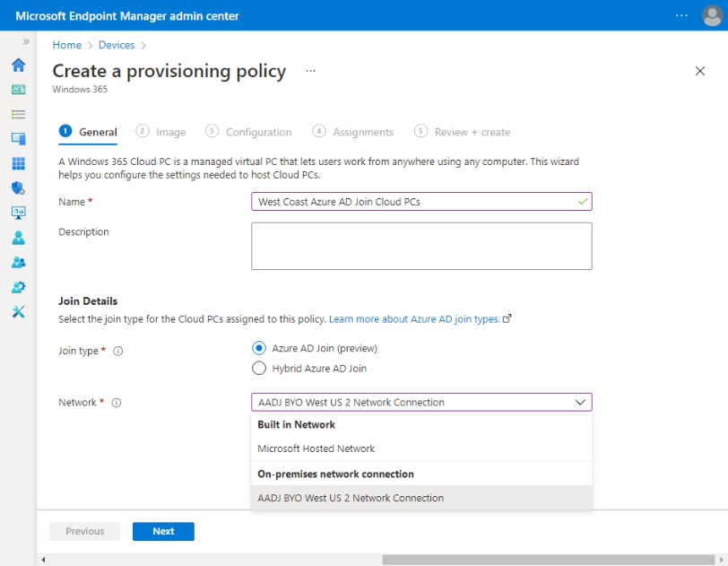Image resolution: width=728 pixels, height=566 pixels.
Task: Click the Next button
Action: (163, 531)
